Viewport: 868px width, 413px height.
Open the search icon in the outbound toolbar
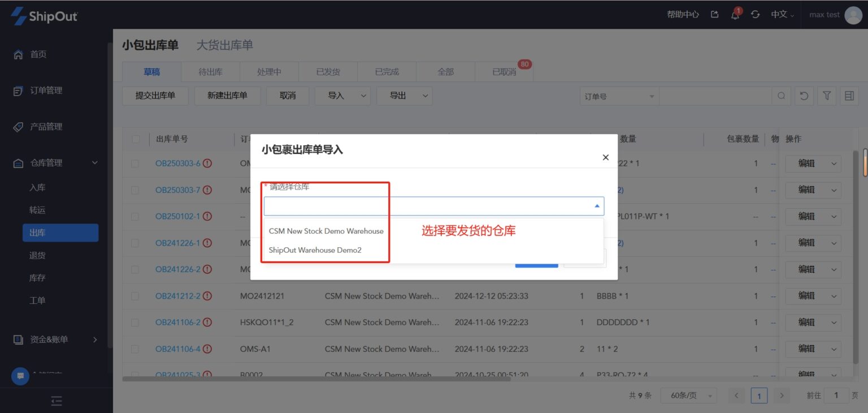[x=781, y=96]
